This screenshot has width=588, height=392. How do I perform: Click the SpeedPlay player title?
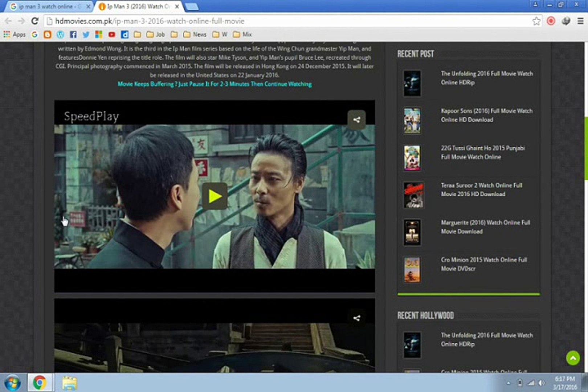pyautogui.click(x=91, y=117)
